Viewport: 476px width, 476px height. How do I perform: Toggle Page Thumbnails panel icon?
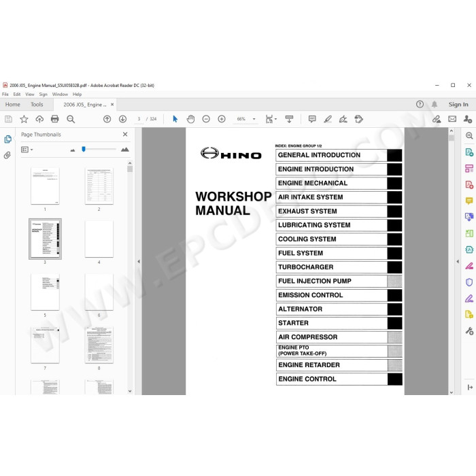[8, 139]
